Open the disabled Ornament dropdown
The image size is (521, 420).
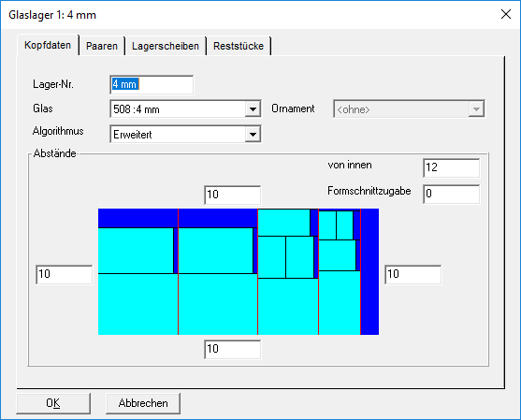tap(409, 109)
